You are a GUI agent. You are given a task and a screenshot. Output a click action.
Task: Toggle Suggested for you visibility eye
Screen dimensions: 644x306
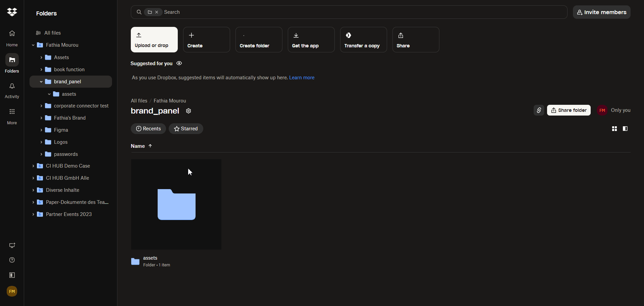[x=179, y=63]
